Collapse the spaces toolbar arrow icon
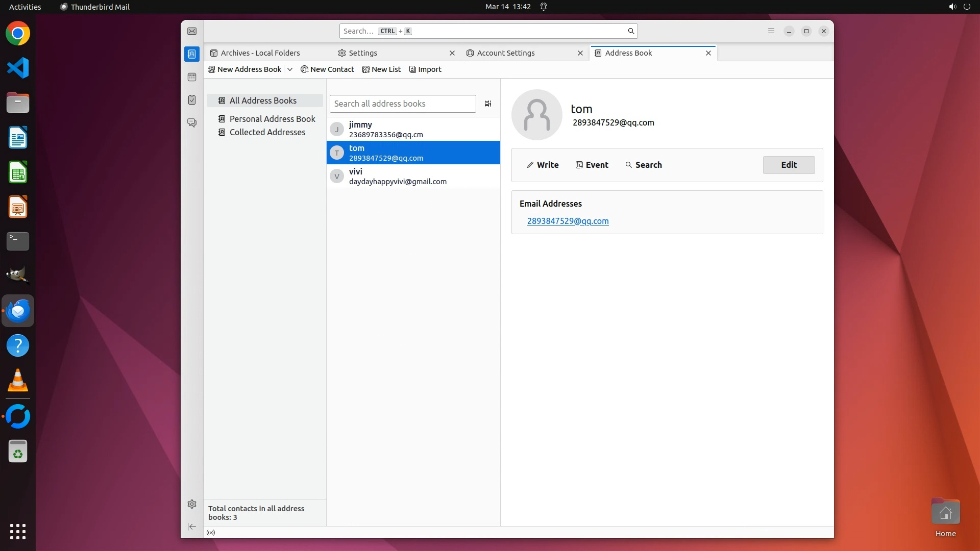Viewport: 980px width, 551px height. [192, 527]
